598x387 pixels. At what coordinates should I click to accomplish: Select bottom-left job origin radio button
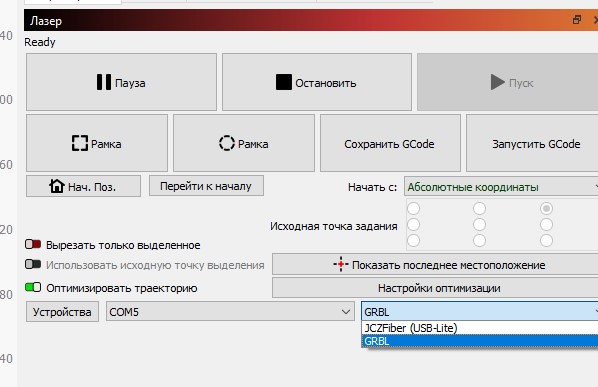pos(414,241)
